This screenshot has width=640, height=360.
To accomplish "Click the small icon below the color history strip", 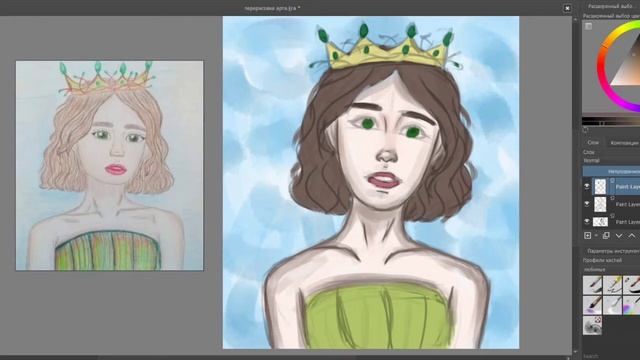I will click(585, 130).
